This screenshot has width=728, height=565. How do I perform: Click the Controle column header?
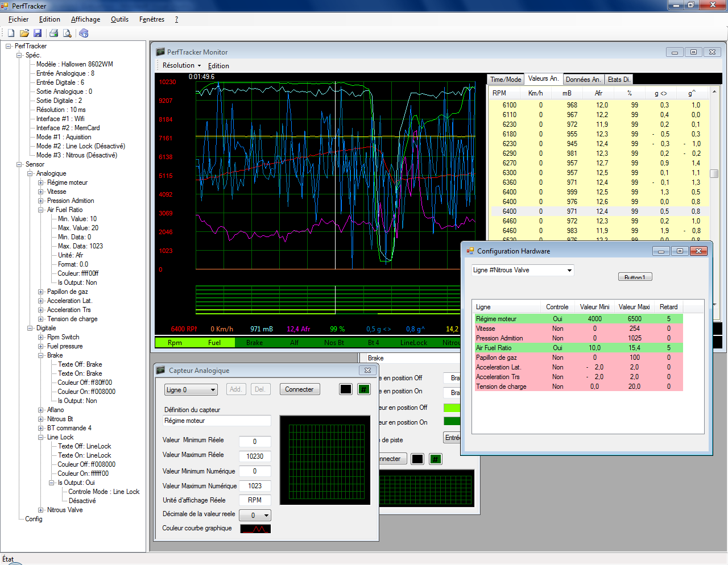click(x=557, y=307)
